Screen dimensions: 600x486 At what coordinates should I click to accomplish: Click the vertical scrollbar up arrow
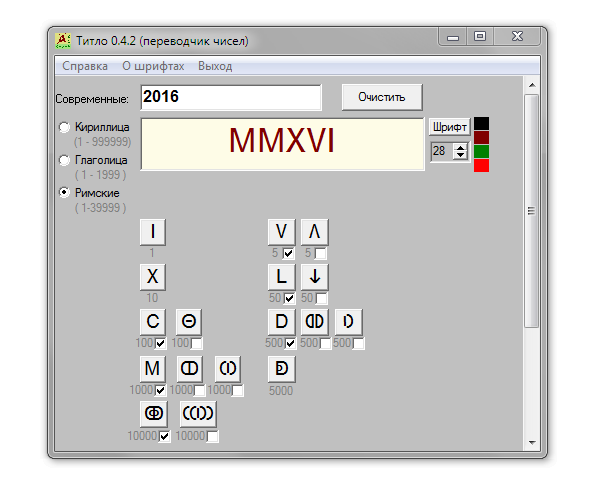[x=532, y=85]
